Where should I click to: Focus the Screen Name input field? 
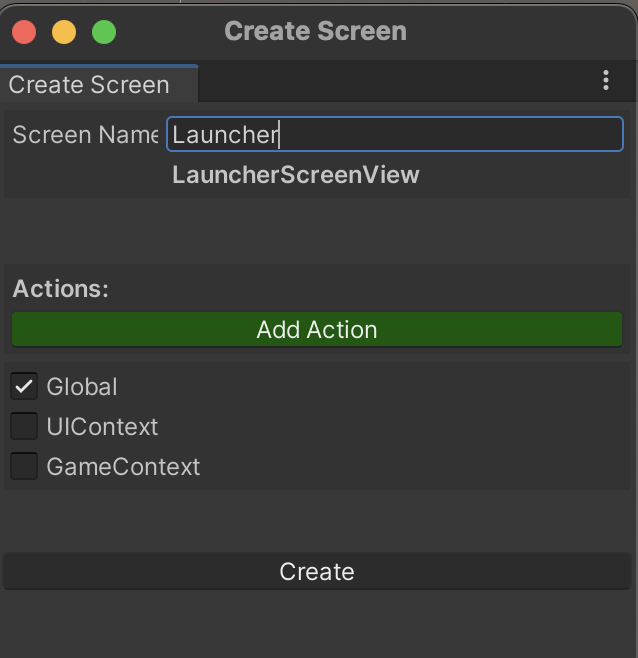coord(395,134)
